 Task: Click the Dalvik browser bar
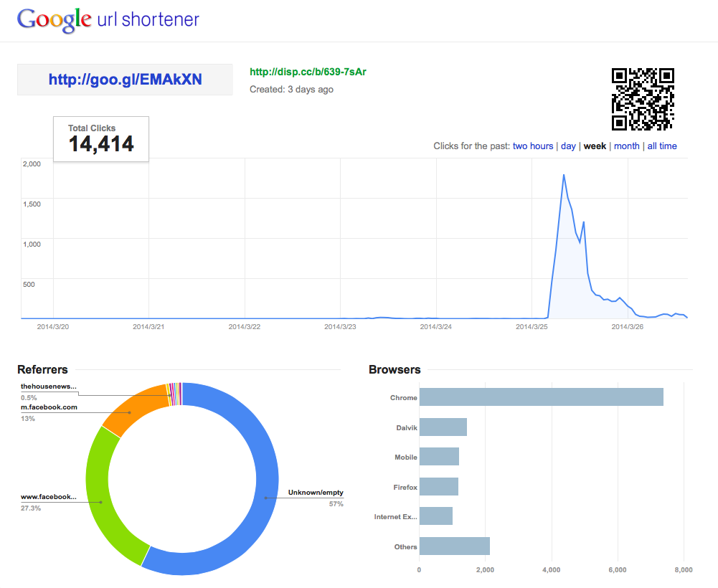click(x=443, y=427)
